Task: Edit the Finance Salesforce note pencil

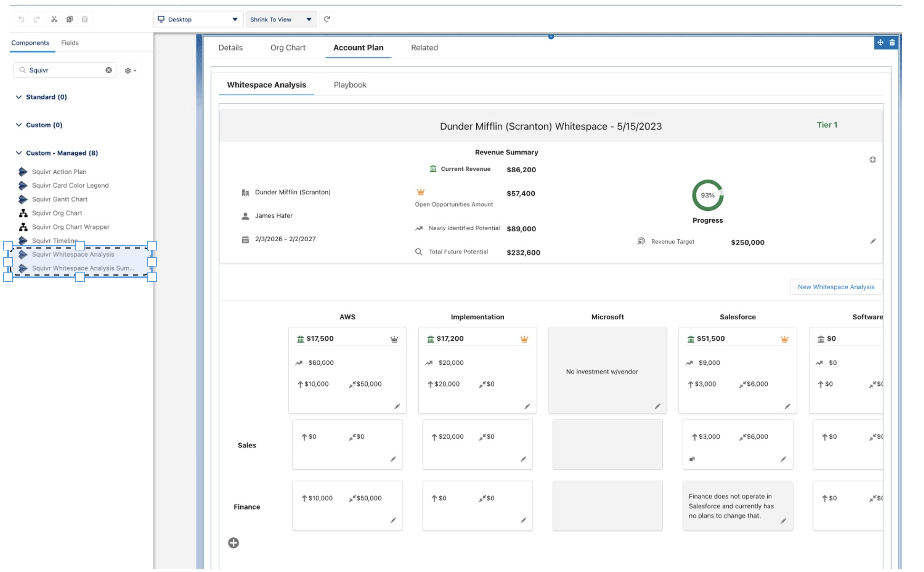Action: [783, 521]
